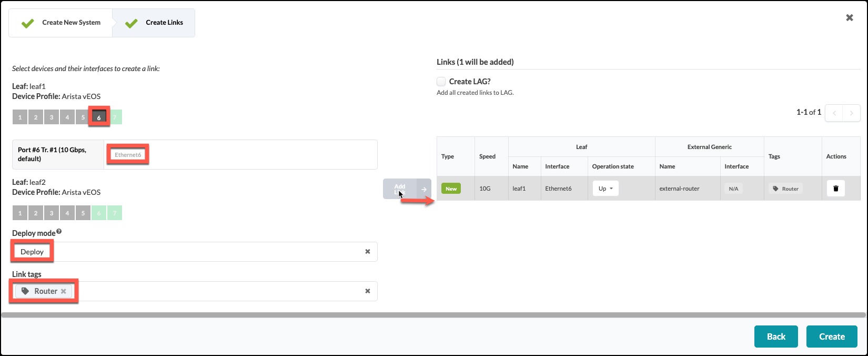Go to previous page of links
This screenshot has width=868, height=356.
click(834, 113)
